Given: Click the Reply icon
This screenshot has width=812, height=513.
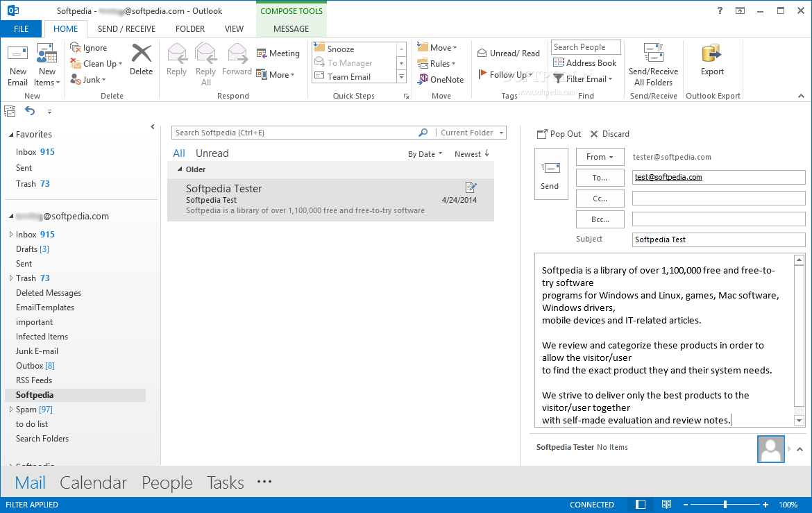Looking at the screenshot, I should pos(176,54).
